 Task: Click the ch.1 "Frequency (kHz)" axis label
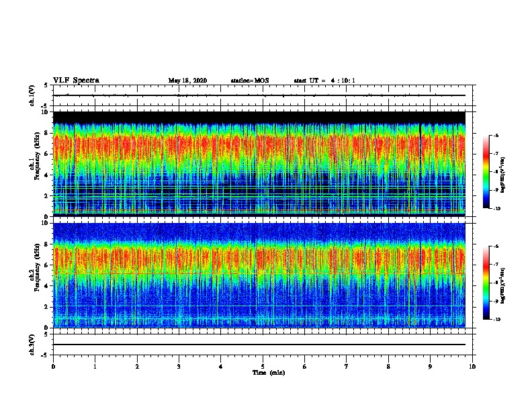click(37, 156)
